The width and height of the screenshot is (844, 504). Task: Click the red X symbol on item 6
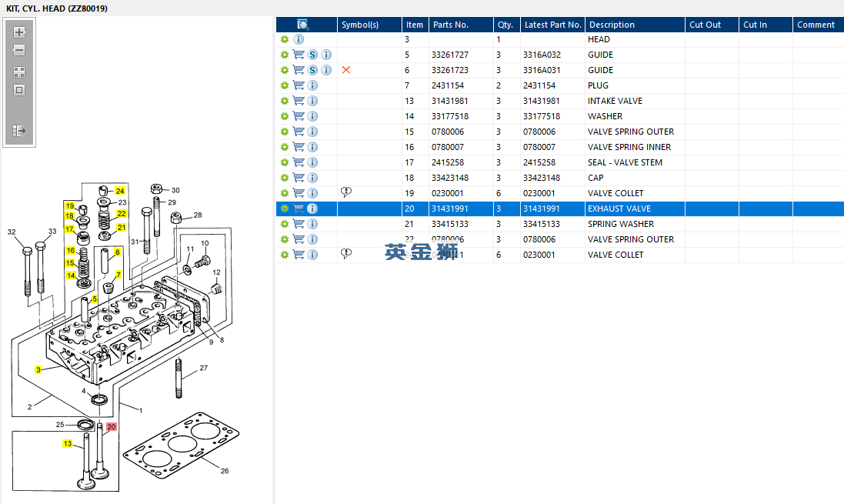346,70
